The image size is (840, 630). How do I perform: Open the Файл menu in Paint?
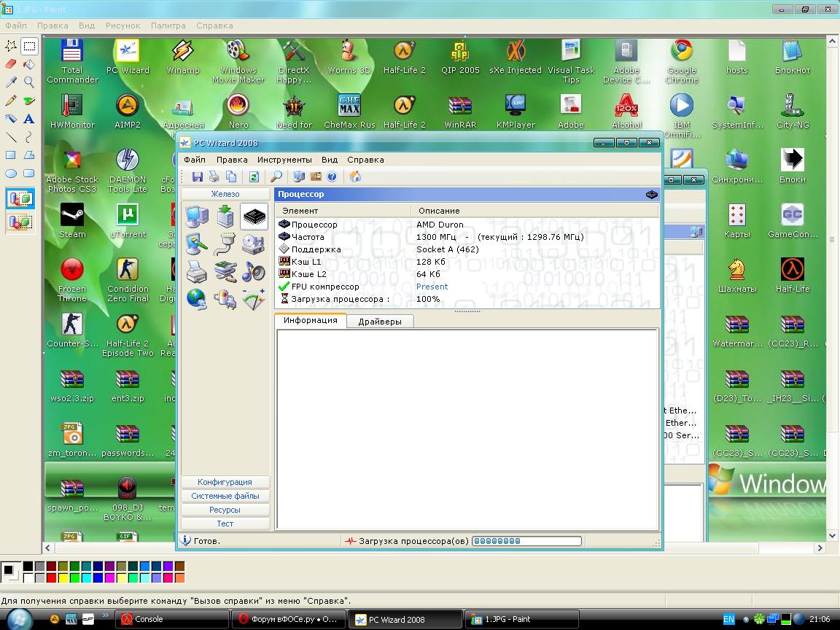point(16,26)
